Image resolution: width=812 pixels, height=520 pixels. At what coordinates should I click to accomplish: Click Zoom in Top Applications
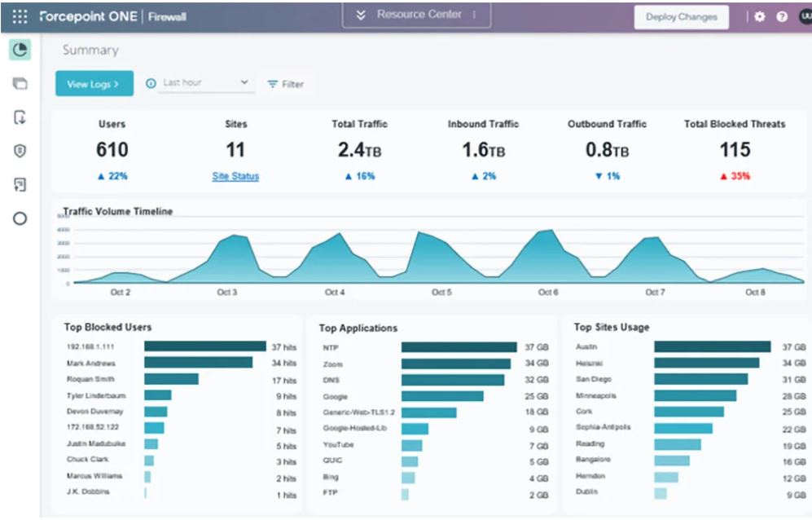coord(333,364)
